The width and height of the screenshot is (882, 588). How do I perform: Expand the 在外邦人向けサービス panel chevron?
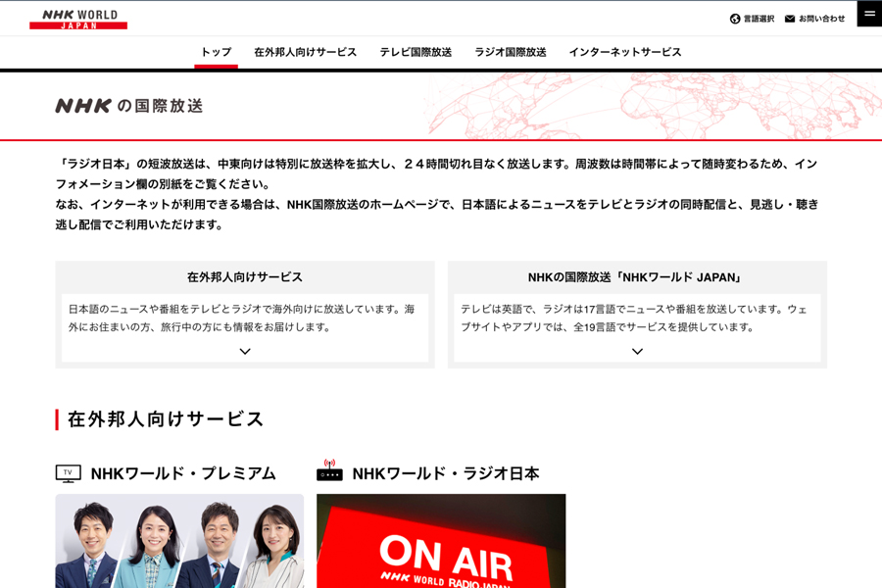tap(245, 351)
